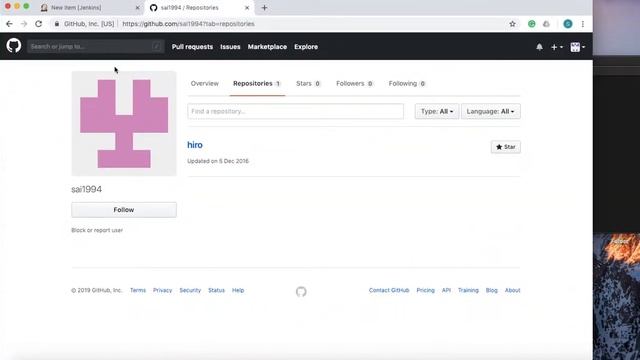Switch to the Stars tab
The image size is (640, 360).
(x=308, y=83)
